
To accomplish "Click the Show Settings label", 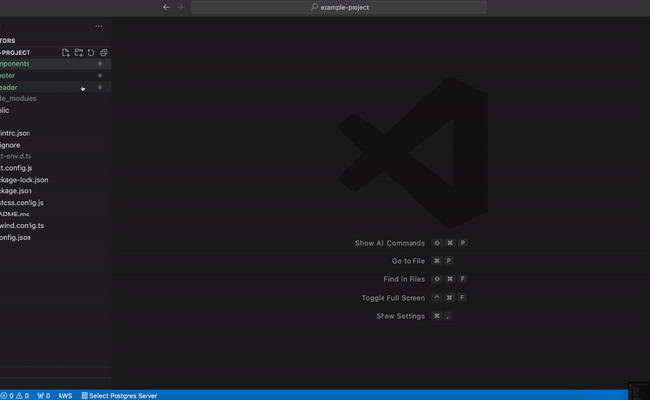I will 400,316.
